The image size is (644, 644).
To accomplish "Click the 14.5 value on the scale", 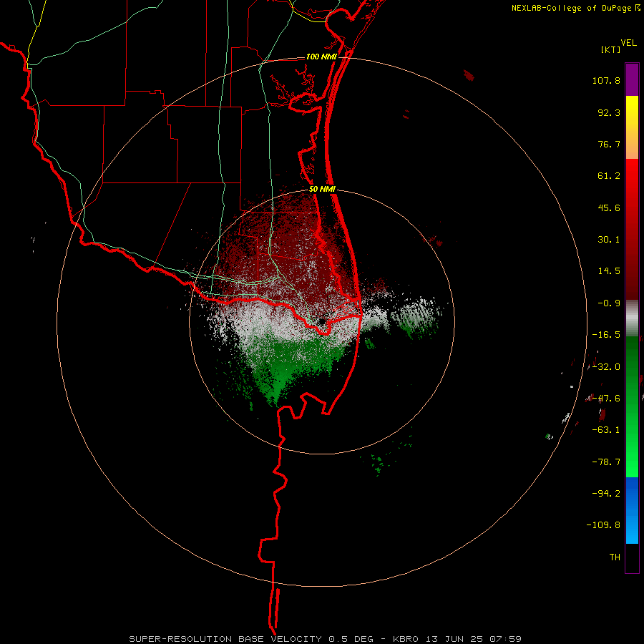I will point(609,271).
